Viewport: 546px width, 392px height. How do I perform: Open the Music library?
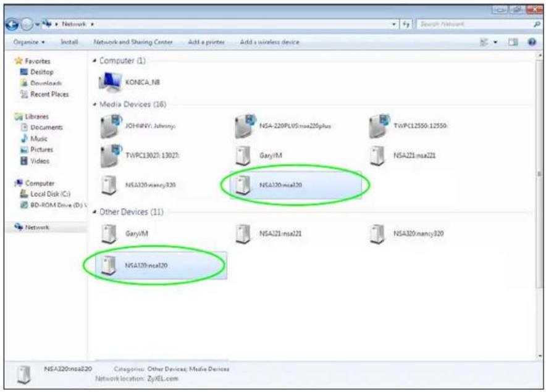pos(39,138)
